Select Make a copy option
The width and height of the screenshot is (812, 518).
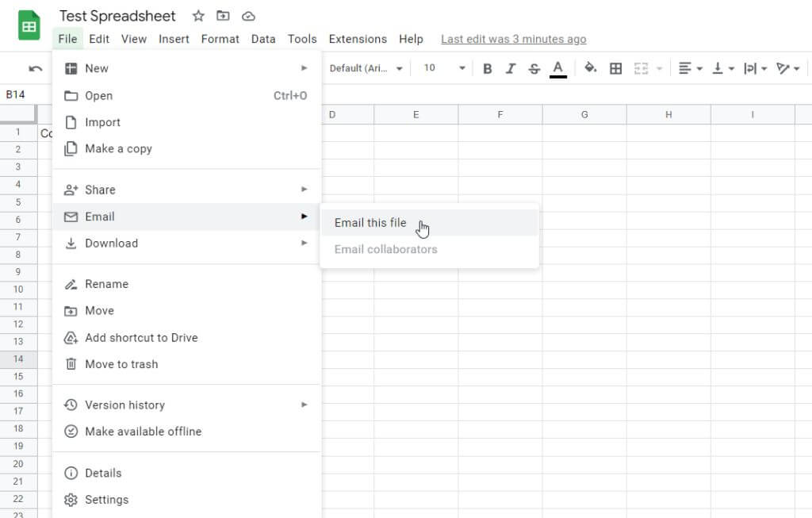[x=186, y=148]
